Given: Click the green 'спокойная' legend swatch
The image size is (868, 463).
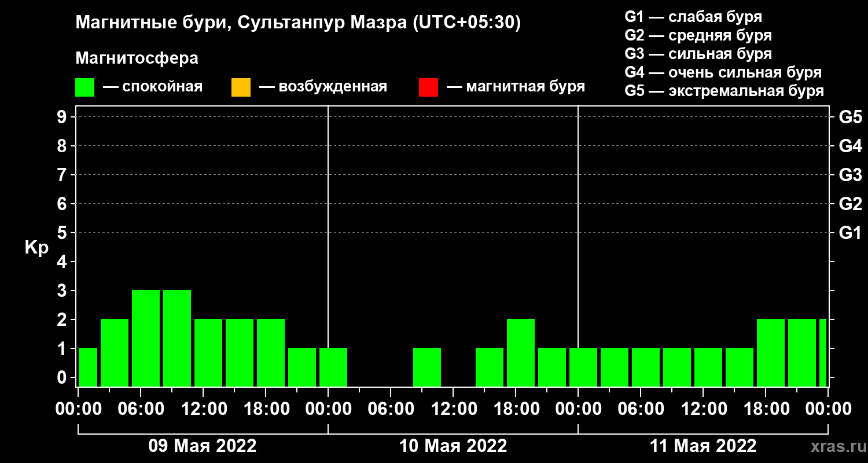Looking at the screenshot, I should (84, 87).
